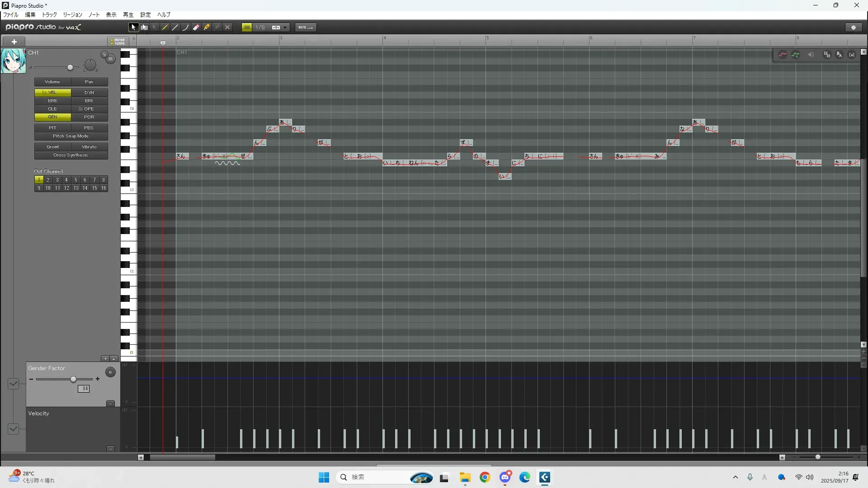Select output channel 5
The width and height of the screenshot is (868, 488).
pos(75,180)
